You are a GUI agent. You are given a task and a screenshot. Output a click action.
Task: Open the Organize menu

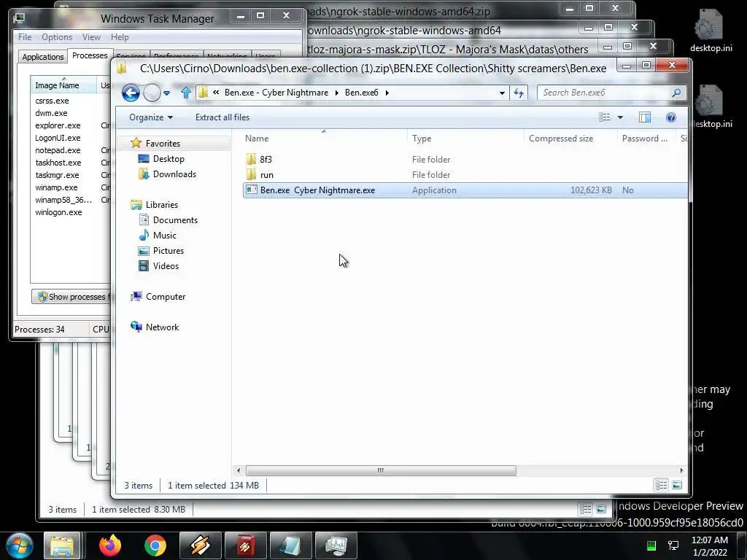[150, 117]
